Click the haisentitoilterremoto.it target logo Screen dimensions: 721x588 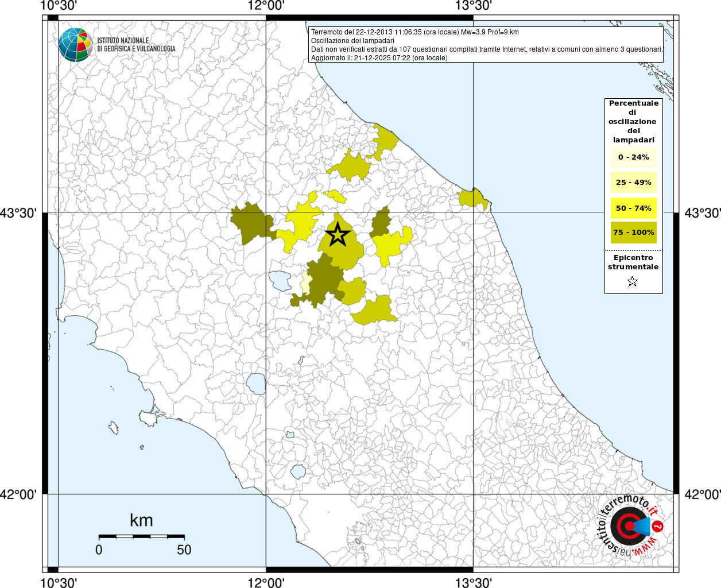(630, 527)
